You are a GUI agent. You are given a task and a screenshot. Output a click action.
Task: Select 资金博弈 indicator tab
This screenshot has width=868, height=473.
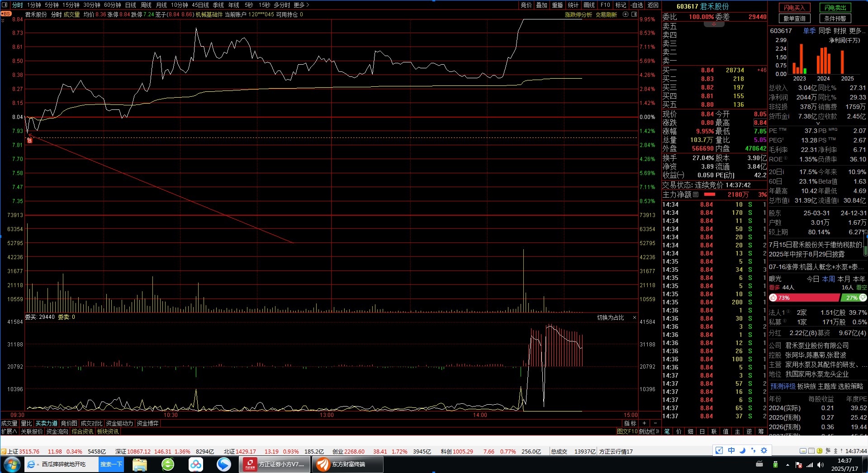[x=147, y=423]
